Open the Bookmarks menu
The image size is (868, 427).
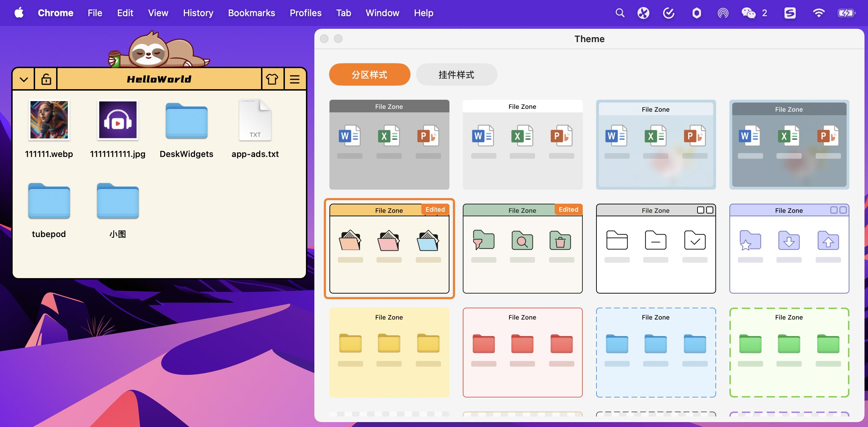click(x=251, y=13)
